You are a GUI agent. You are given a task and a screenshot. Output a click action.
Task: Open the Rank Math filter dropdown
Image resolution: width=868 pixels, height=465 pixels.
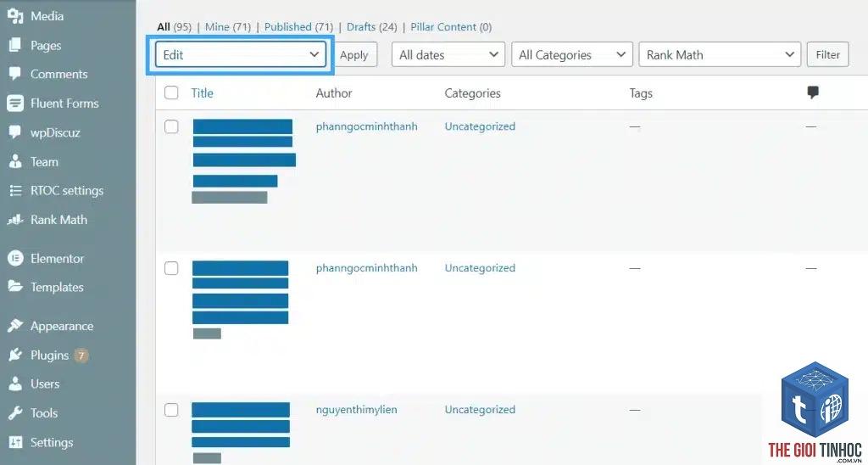720,54
